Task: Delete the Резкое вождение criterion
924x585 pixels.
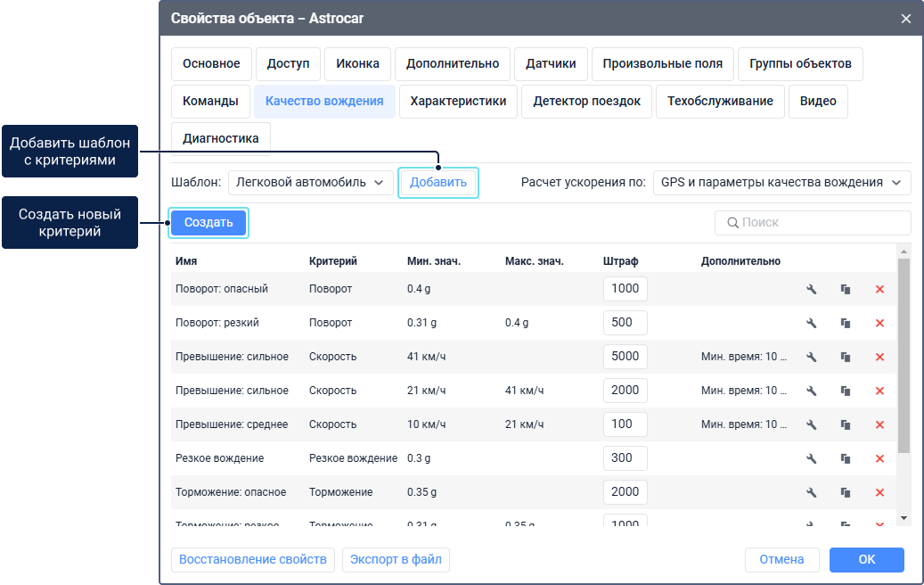Action: coord(879,458)
